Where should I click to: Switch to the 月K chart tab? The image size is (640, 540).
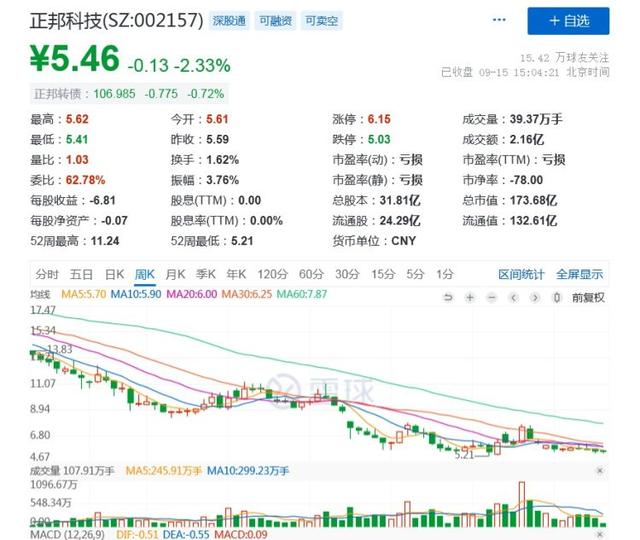click(x=175, y=274)
